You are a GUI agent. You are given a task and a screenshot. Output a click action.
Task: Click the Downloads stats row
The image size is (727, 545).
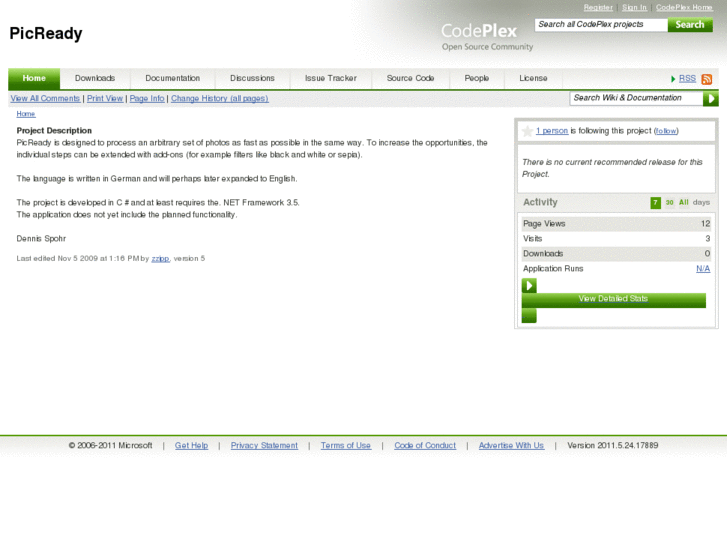pos(616,254)
